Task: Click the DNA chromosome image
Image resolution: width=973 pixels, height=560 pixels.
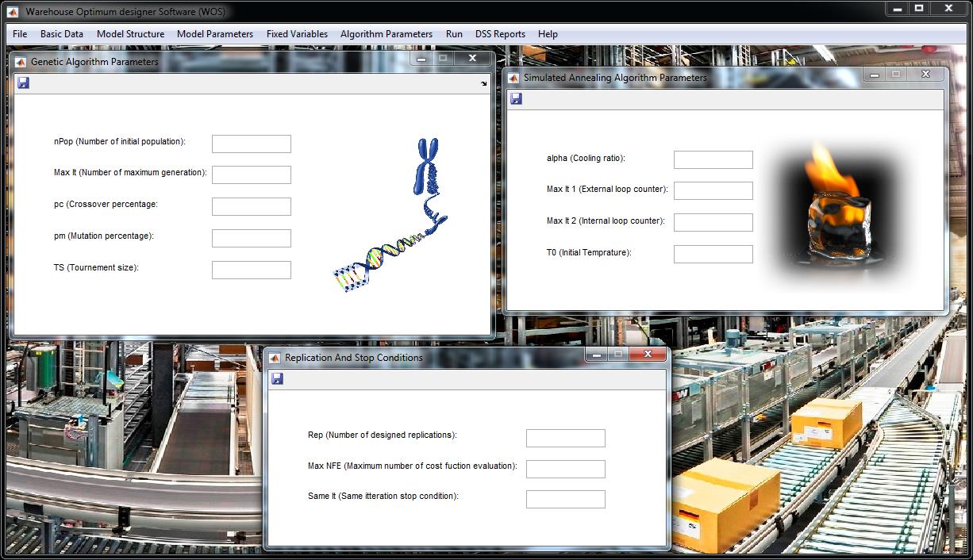Action: (x=390, y=214)
